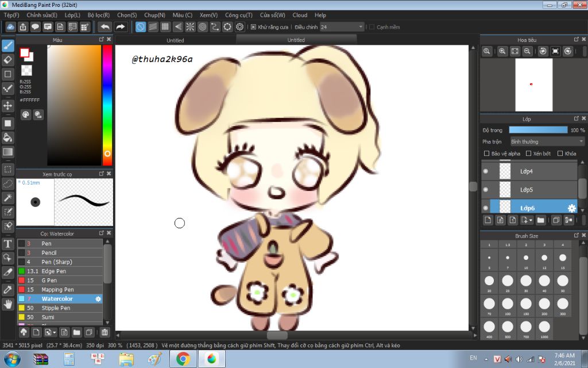Select the Edge Pen brush
Viewport: 588px width, 368px height.
(x=60, y=271)
